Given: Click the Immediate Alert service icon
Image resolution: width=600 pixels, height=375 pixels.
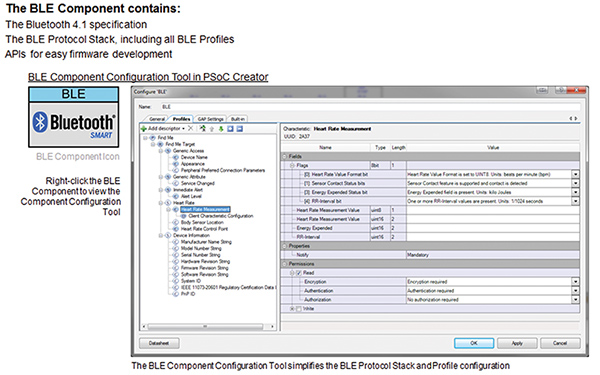Looking at the screenshot, I should [168, 190].
